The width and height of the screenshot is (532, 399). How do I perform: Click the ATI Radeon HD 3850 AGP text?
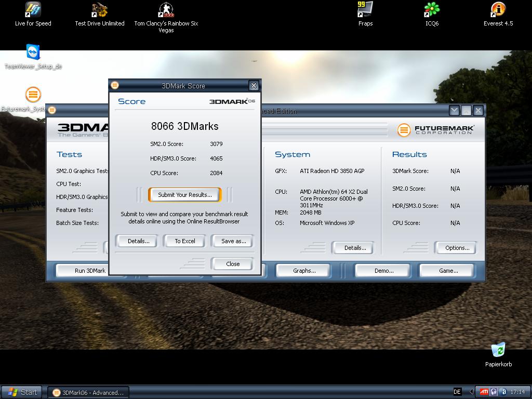(x=332, y=171)
